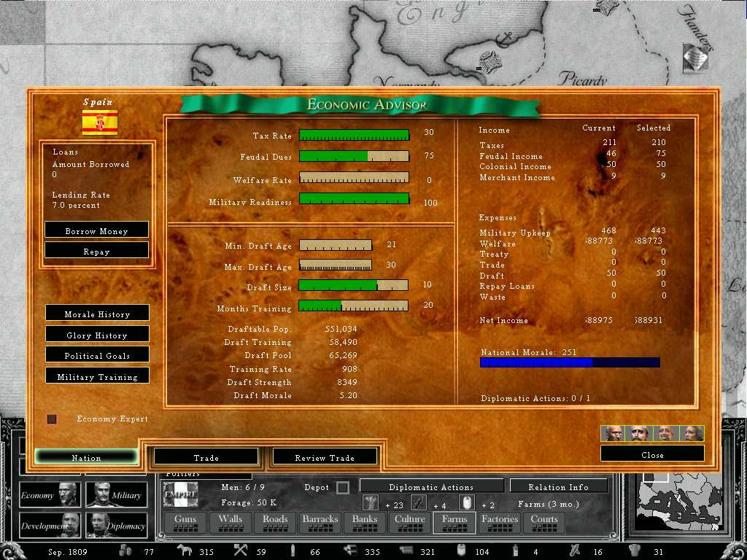Open the Development advisor portrait button
Image resolution: width=747 pixels, height=560 pixels.
50,525
